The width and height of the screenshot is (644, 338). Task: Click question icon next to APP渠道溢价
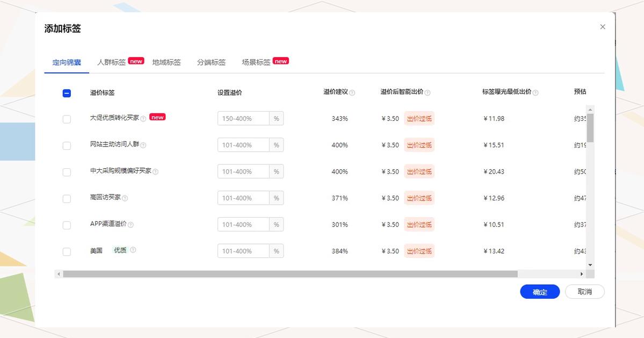coord(131,225)
